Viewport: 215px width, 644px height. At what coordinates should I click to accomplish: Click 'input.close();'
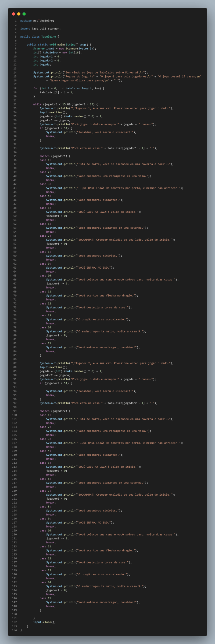tap(45, 622)
